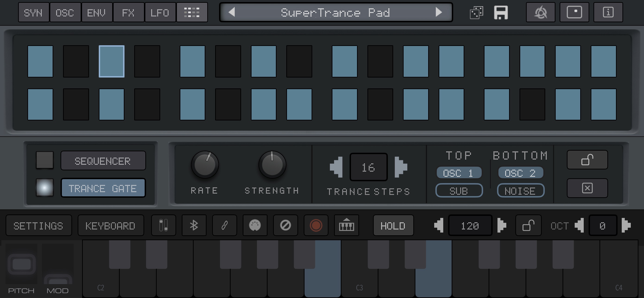The width and height of the screenshot is (644, 298).
Task: Toggle bottom row NOISE target
Action: (520, 191)
